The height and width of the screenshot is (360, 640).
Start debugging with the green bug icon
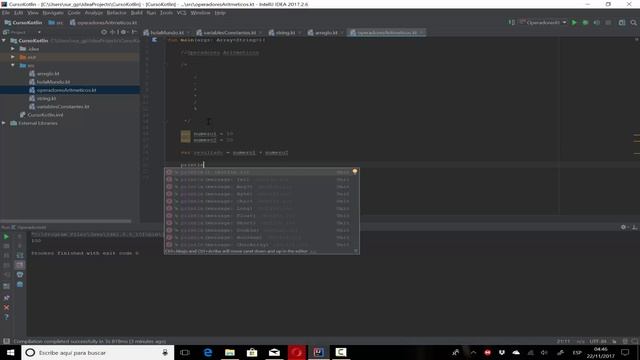pos(585,23)
